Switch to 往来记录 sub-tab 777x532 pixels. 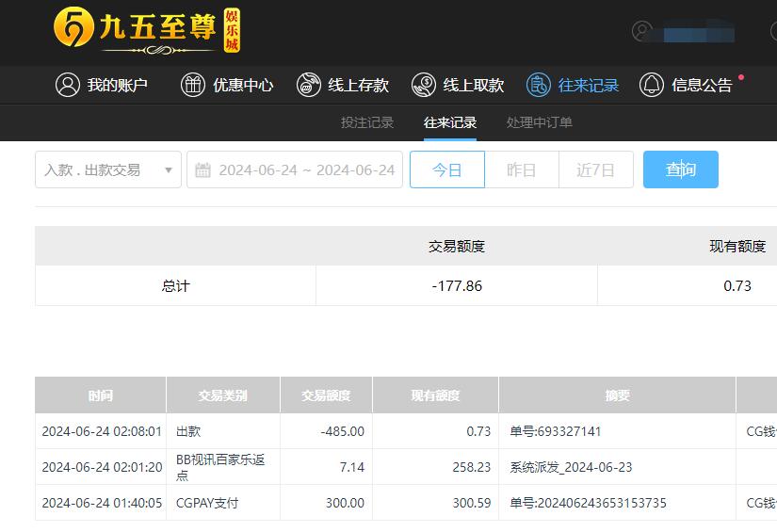pyautogui.click(x=450, y=122)
